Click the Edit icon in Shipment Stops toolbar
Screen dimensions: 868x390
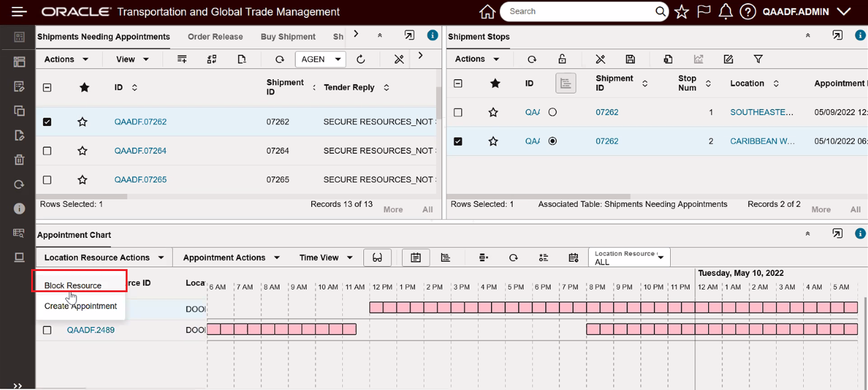point(727,59)
